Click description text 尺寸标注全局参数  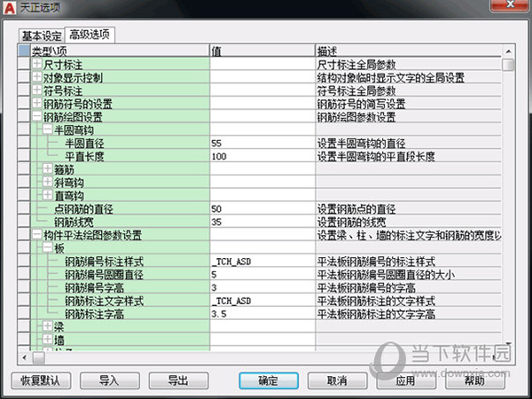point(356,65)
